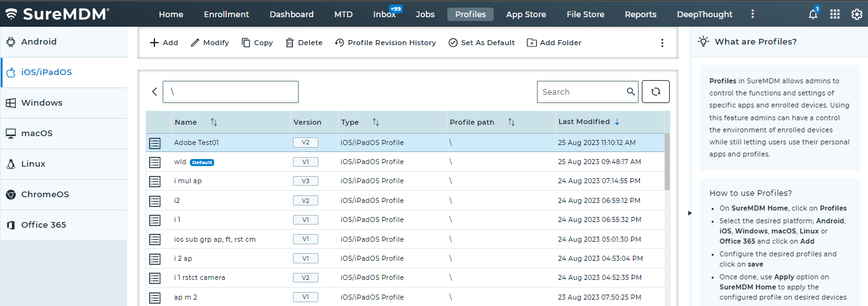Select the Office 365 platform tab
Image resolution: width=868 pixels, height=306 pixels.
click(x=64, y=225)
